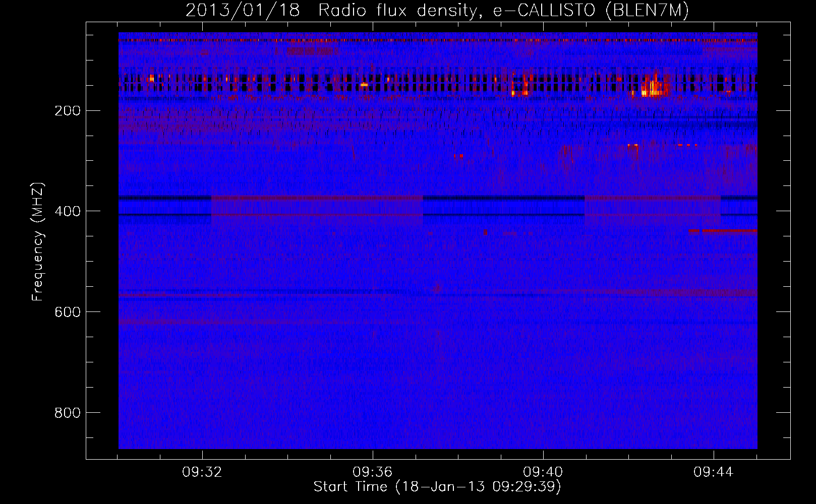The image size is (816, 504).
Task: Click the 09:44 time tick label
Action: (x=714, y=472)
